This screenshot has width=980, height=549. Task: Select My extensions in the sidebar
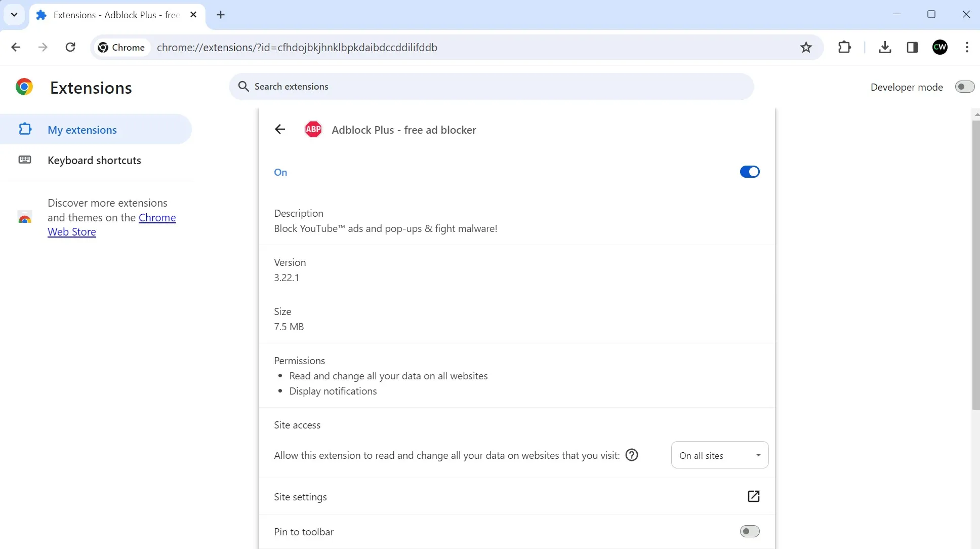[x=82, y=130]
